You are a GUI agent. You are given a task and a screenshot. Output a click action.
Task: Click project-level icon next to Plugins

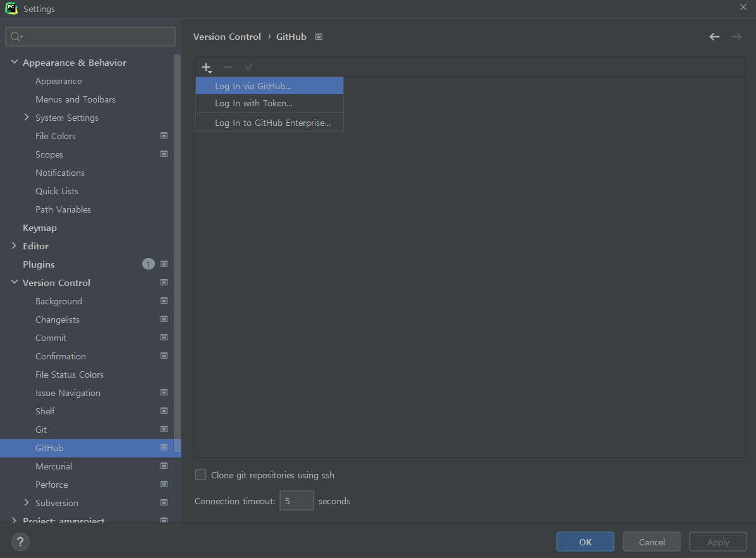[164, 264]
